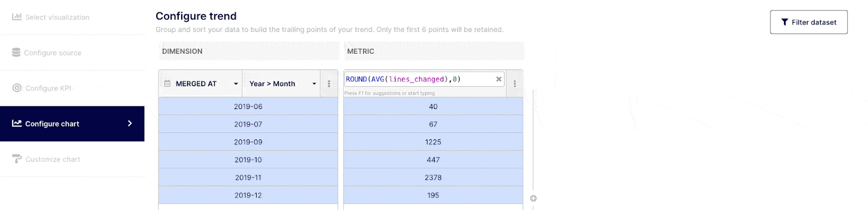The width and height of the screenshot is (868, 210).
Task: Click the metric value 447
Action: [x=433, y=160]
